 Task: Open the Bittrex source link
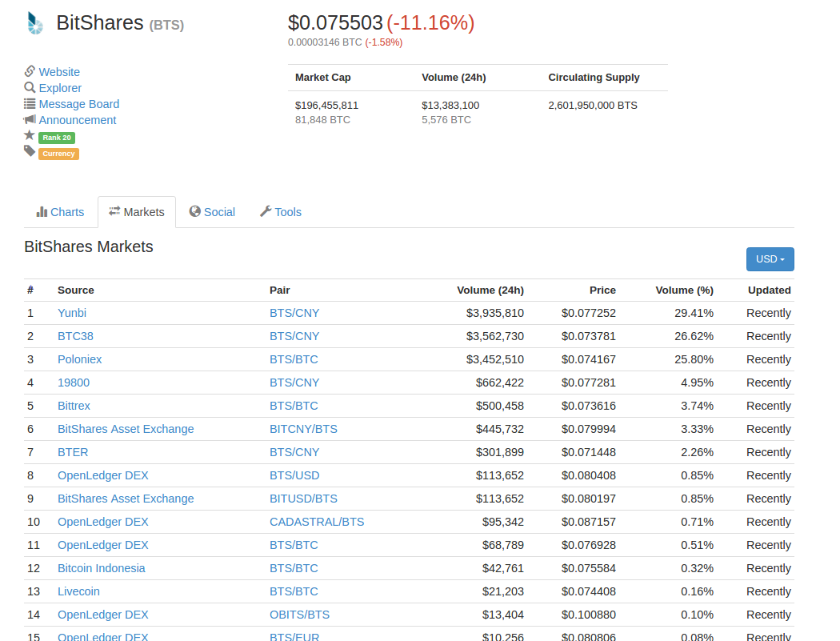pos(74,406)
